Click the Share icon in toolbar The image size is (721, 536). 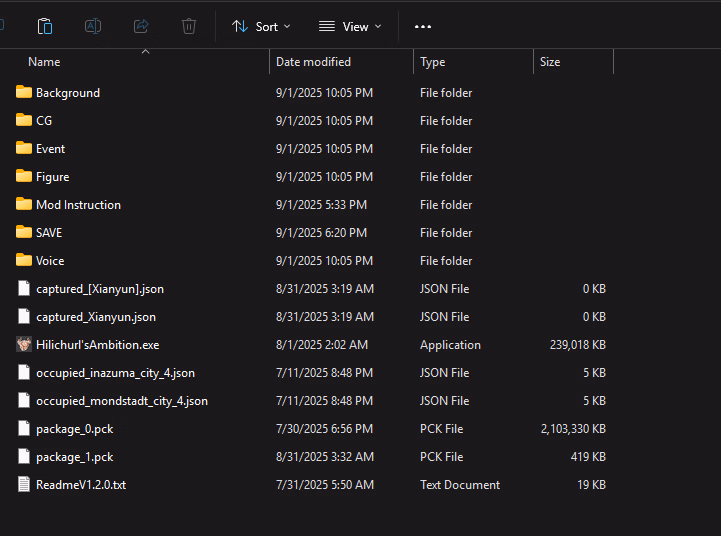(141, 26)
